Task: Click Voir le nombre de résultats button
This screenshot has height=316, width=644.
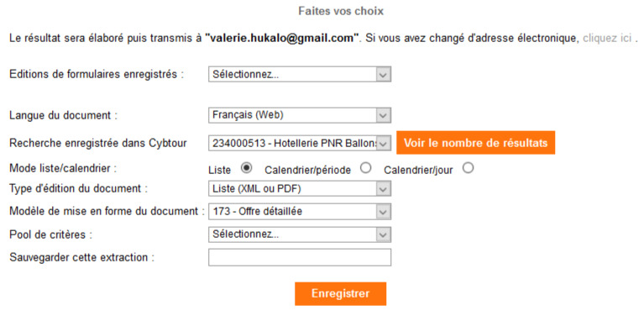Action: click(x=475, y=143)
